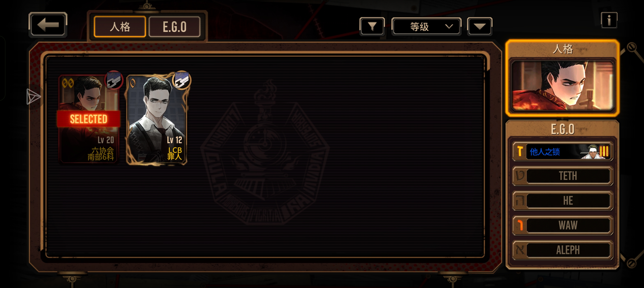Open the info icon at top right

point(609,20)
